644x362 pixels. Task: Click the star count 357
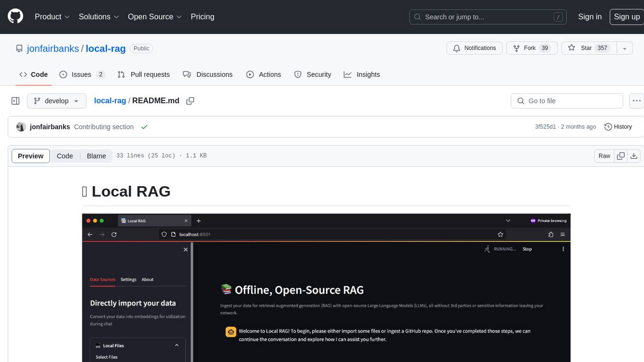point(602,48)
